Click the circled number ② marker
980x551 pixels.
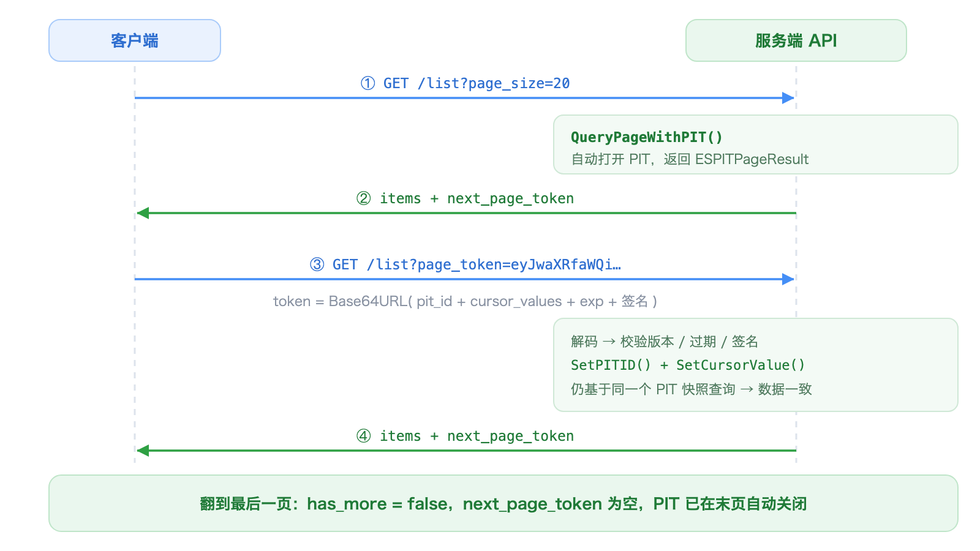364,198
